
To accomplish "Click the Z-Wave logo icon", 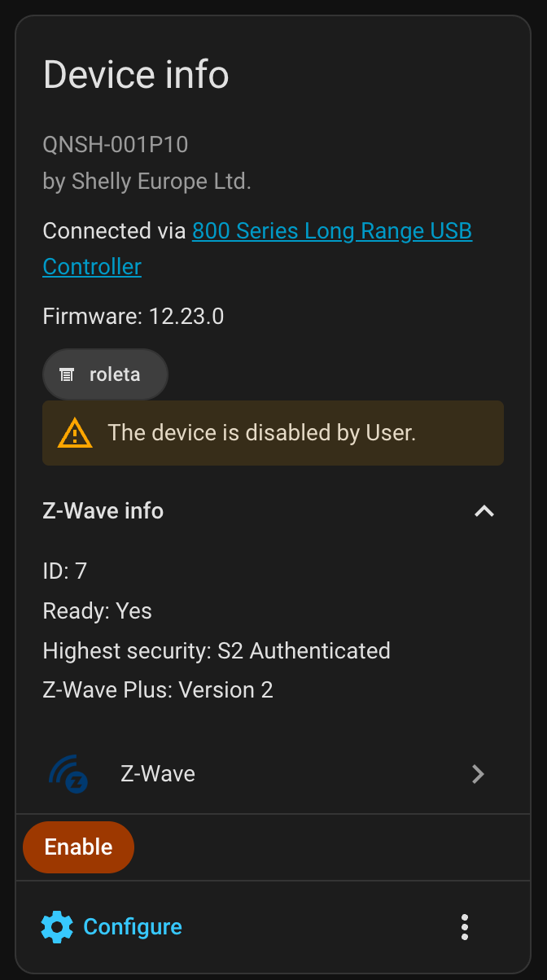I will click(68, 773).
